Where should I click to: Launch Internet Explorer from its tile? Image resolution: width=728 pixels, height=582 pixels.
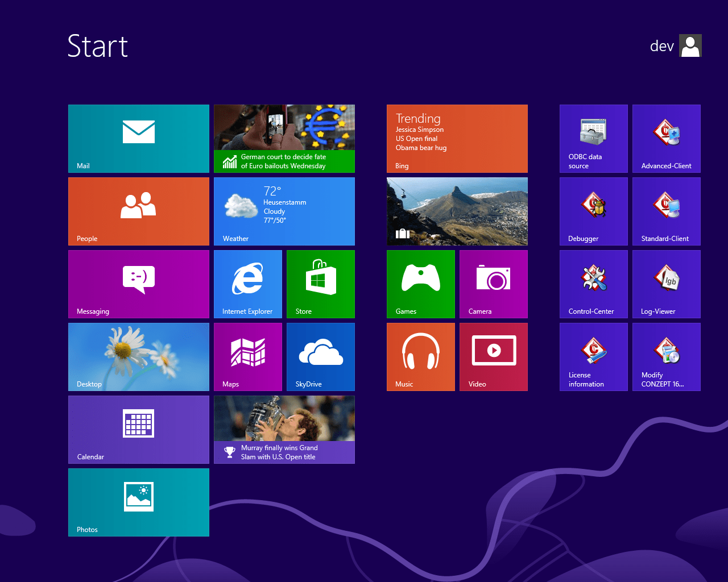(x=247, y=284)
